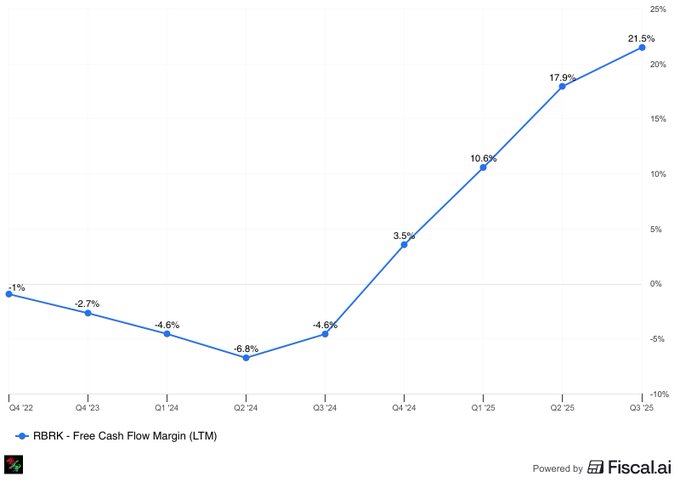Screen dimensions: 680x482
Task: Click the Q1 '24 data point at -4.6%
Action: coord(167,334)
